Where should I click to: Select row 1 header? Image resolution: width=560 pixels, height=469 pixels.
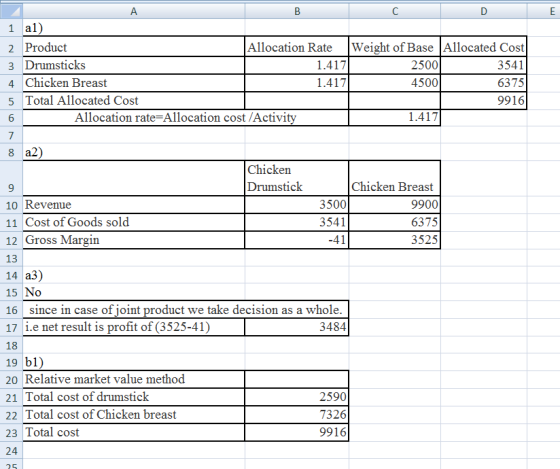click(x=11, y=28)
